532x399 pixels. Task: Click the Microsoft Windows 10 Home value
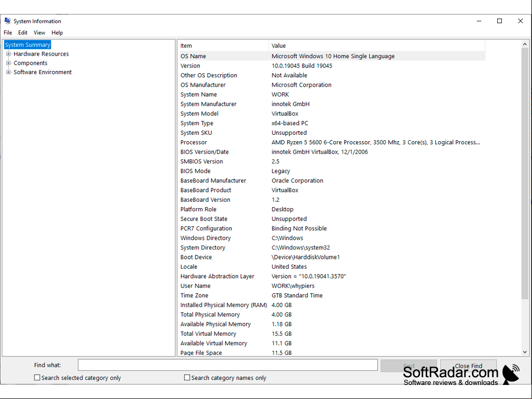tap(333, 57)
